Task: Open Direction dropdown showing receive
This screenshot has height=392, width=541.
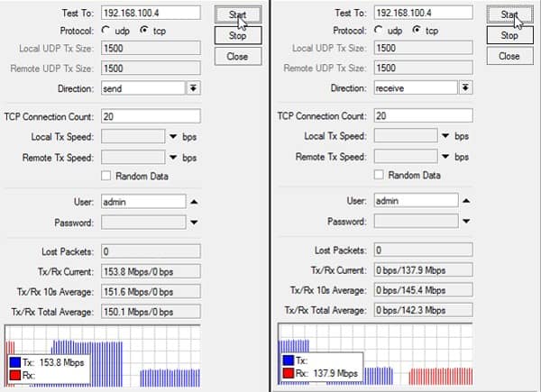Action: click(465, 87)
